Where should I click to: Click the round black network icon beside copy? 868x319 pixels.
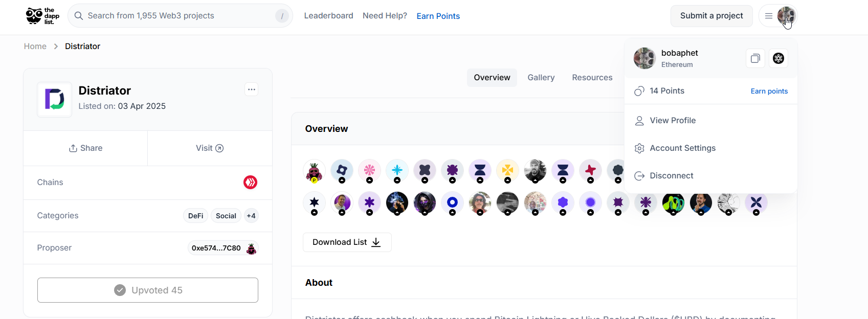pyautogui.click(x=778, y=58)
